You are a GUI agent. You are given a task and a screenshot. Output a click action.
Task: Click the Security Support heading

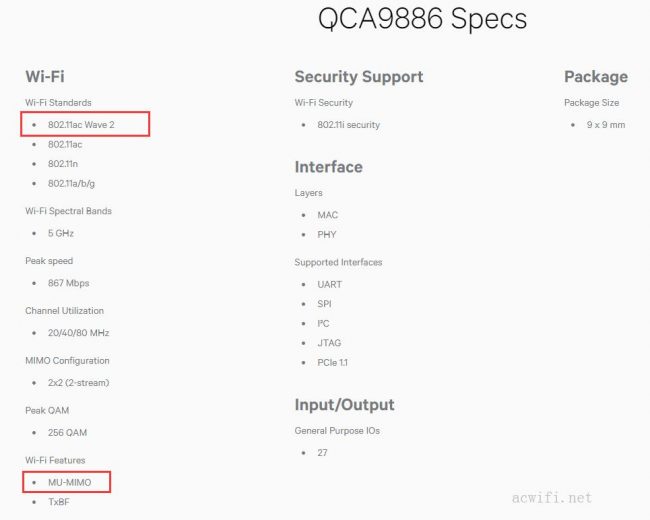tap(359, 77)
